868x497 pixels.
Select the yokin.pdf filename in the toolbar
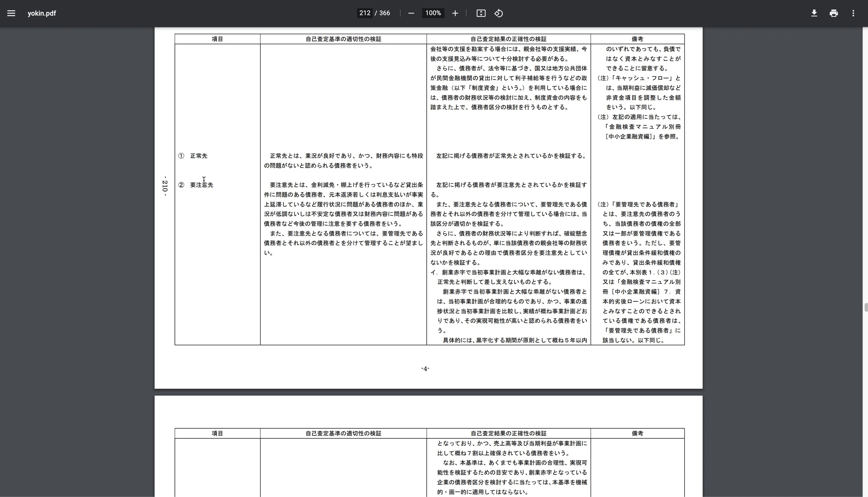(x=41, y=13)
